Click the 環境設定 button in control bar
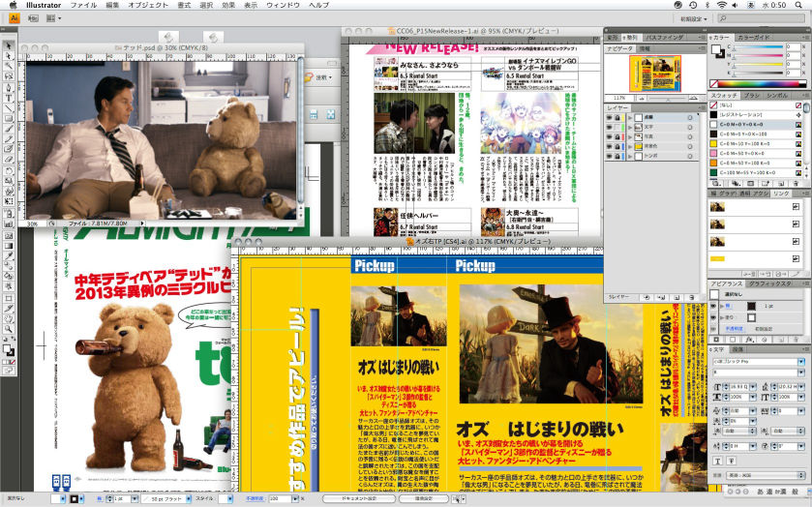 (424, 498)
